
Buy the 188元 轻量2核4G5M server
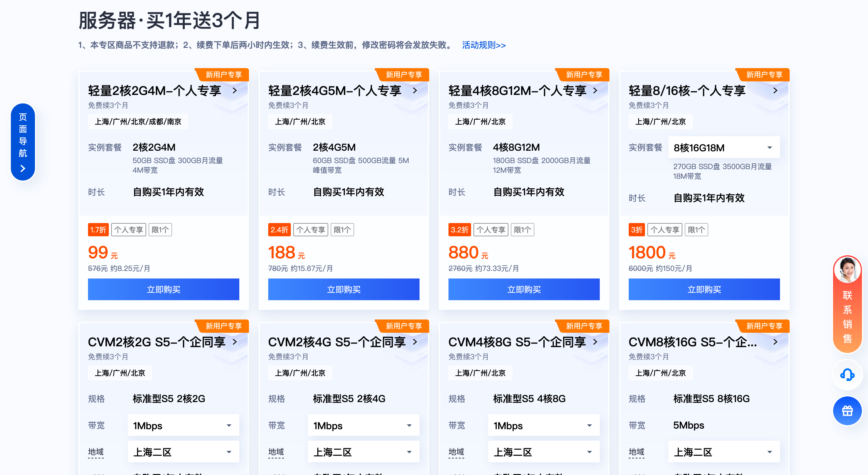[x=344, y=289]
